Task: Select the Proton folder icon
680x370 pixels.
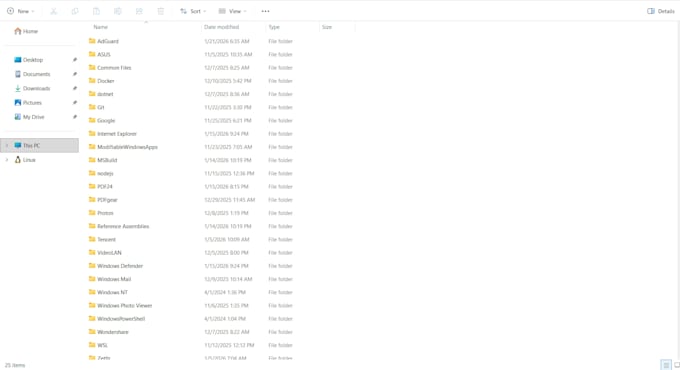Action: click(x=92, y=213)
